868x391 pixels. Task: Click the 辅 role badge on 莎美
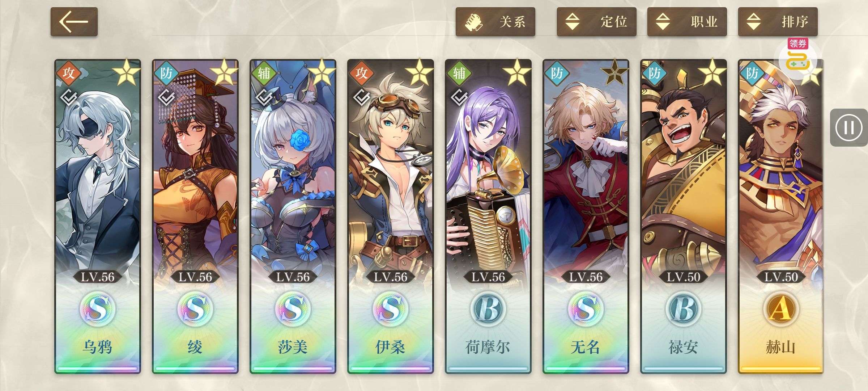coord(264,73)
